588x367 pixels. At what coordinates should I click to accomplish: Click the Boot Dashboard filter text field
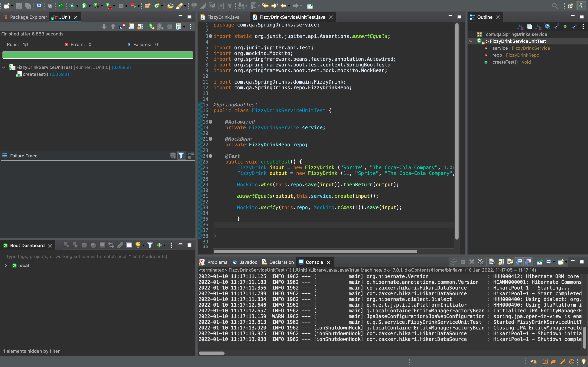coord(87,256)
